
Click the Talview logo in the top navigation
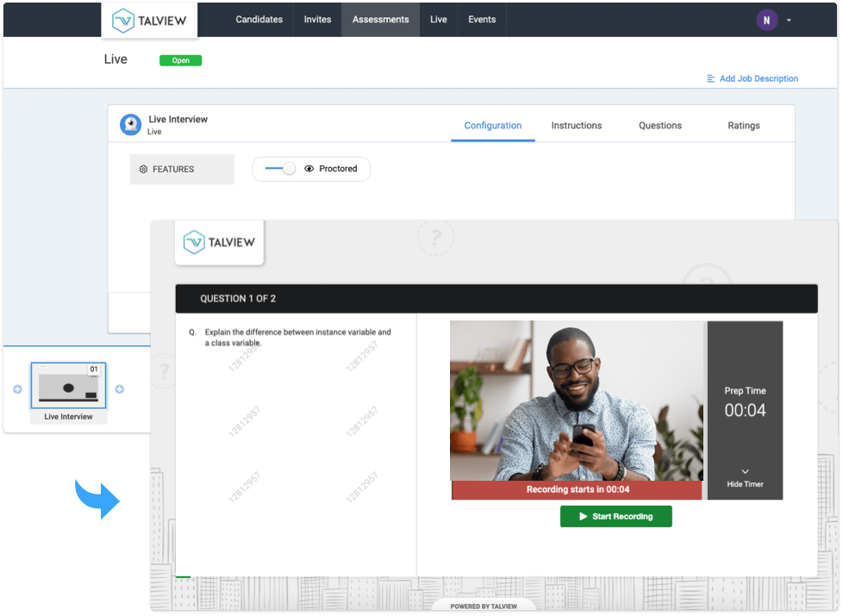coord(149,19)
